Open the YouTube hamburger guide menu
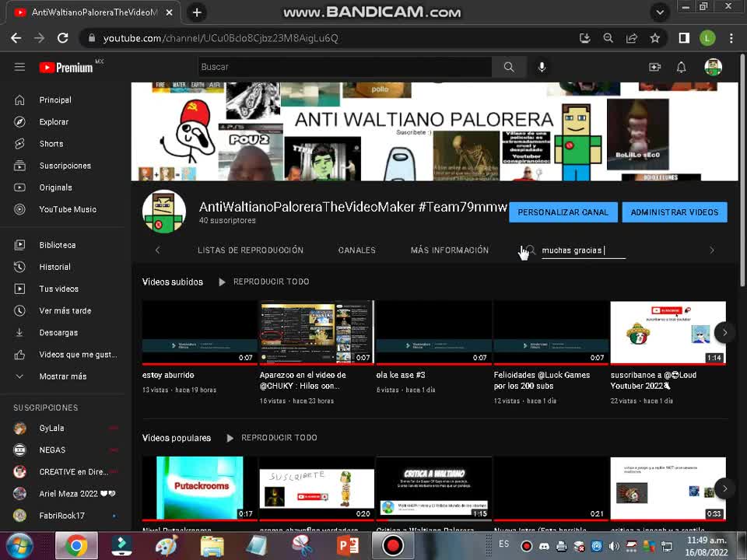 click(19, 67)
